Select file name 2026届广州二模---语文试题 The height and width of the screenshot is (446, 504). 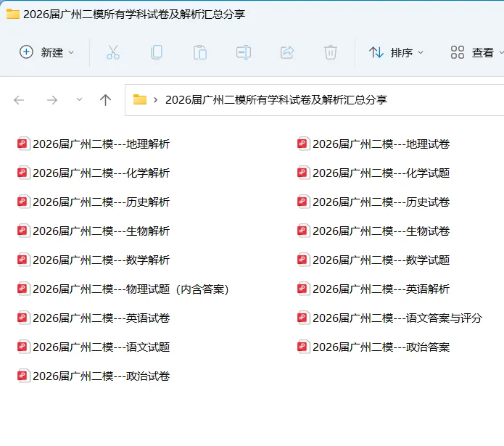tap(102, 347)
